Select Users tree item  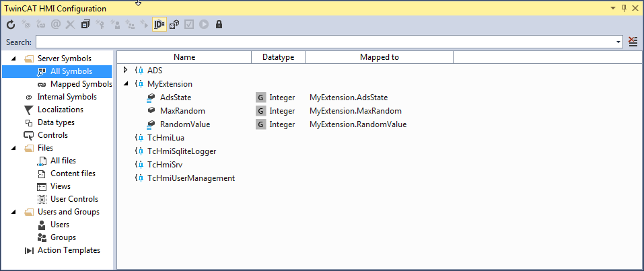pos(59,225)
